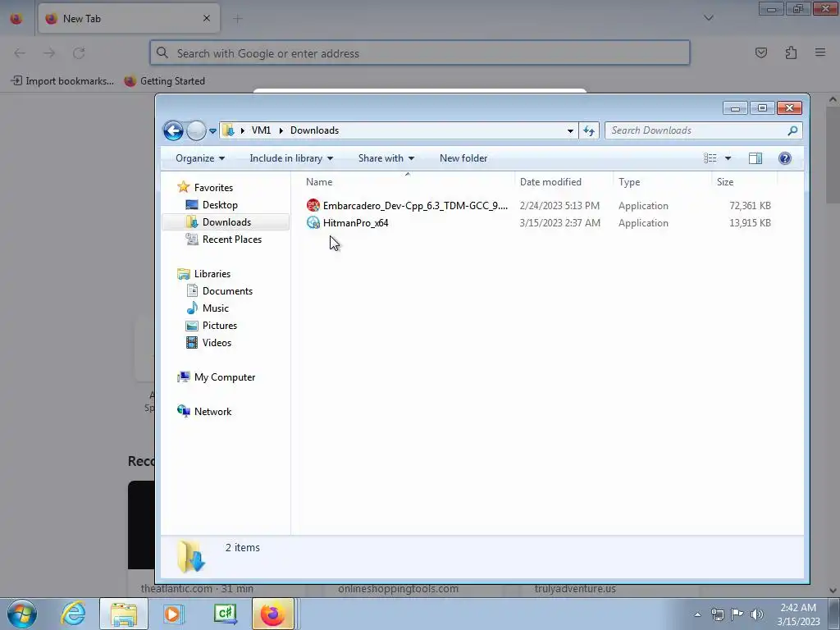The width and height of the screenshot is (840, 630).
Task: Select the Embarcadero_Dev-Cpp file name
Action: 415,206
